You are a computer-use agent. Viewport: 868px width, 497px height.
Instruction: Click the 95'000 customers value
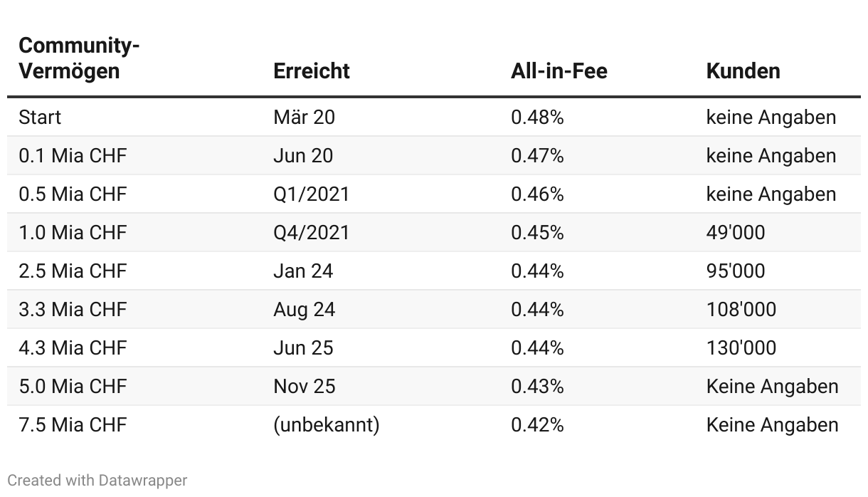pyautogui.click(x=736, y=271)
